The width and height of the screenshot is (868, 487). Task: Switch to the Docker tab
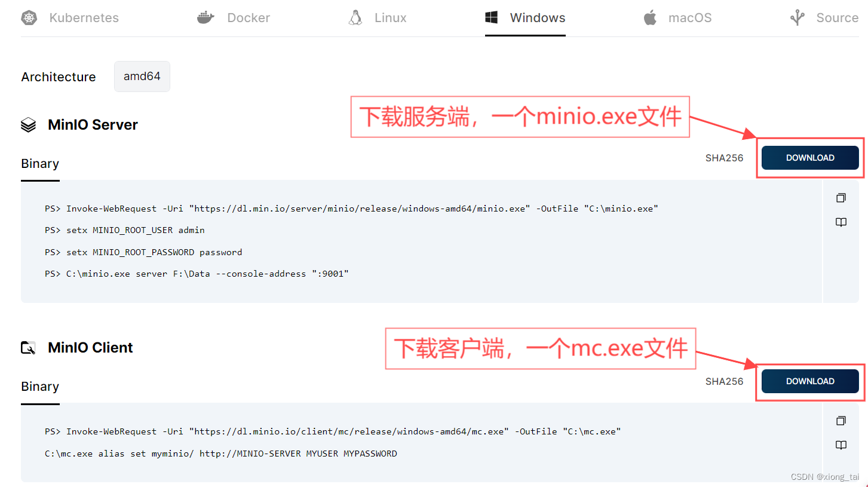pyautogui.click(x=234, y=18)
